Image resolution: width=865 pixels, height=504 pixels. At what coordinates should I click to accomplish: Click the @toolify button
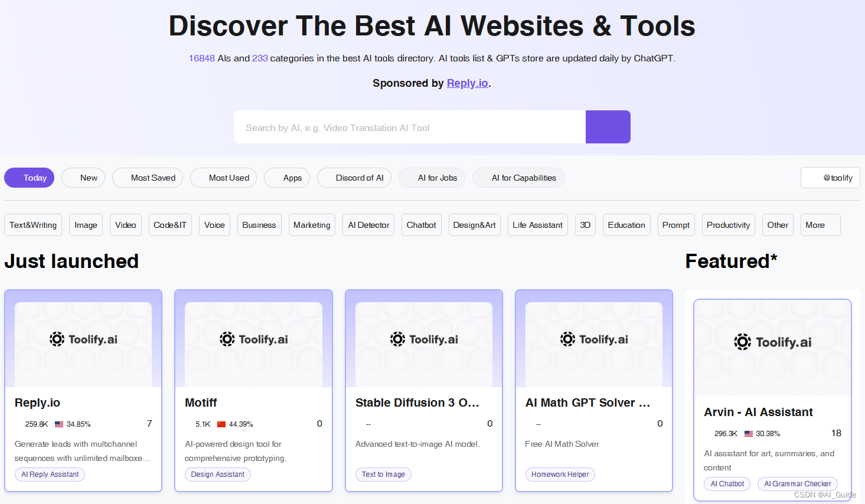pyautogui.click(x=830, y=178)
